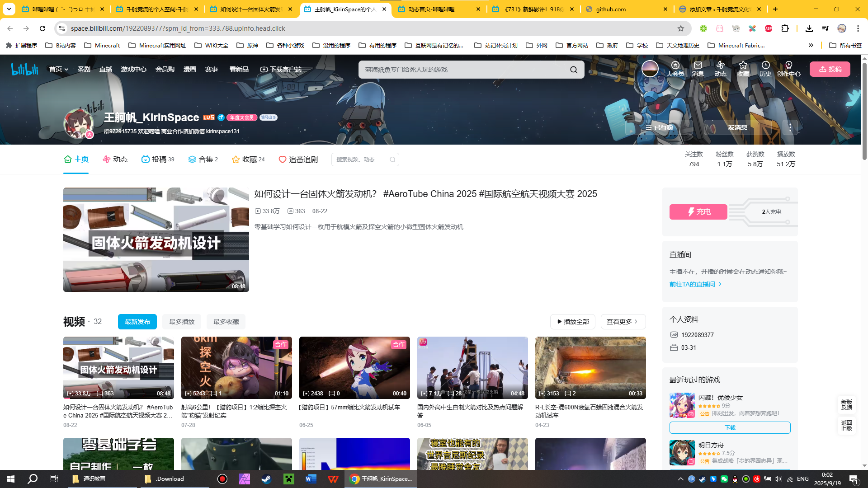Image resolution: width=868 pixels, height=488 pixels.
Task: Click the page vertical scrollbar thumb
Action: (x=864, y=111)
